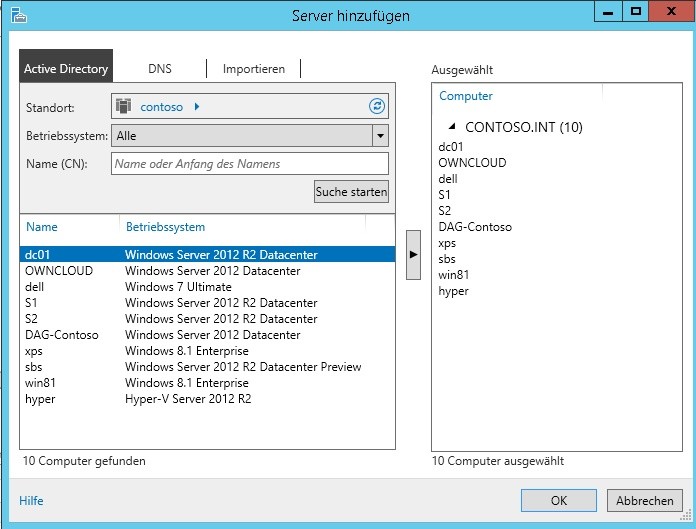Click the Suche starten button
Viewport: 696px width, 529px height.
[x=351, y=192]
